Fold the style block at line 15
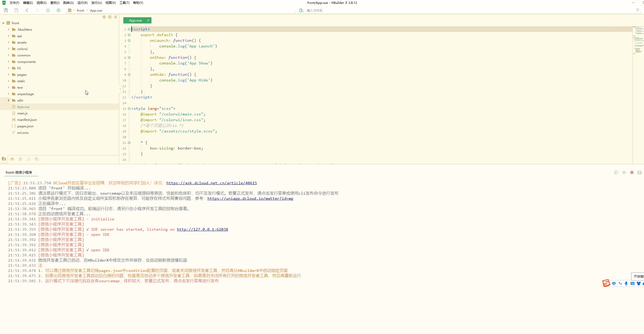 click(x=129, y=109)
